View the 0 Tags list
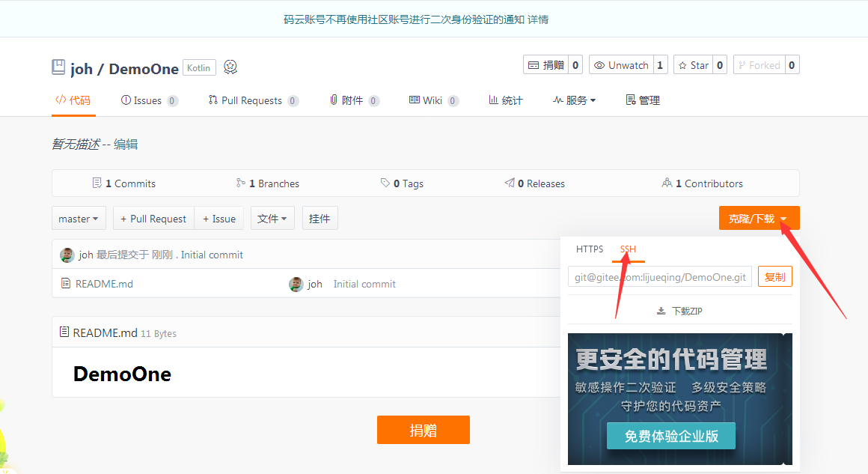The width and height of the screenshot is (868, 474). pos(402,183)
